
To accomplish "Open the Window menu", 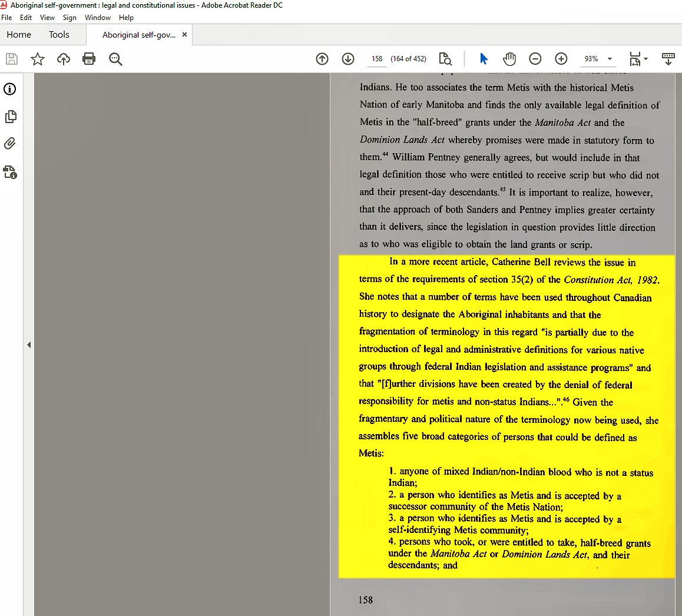I will point(97,18).
